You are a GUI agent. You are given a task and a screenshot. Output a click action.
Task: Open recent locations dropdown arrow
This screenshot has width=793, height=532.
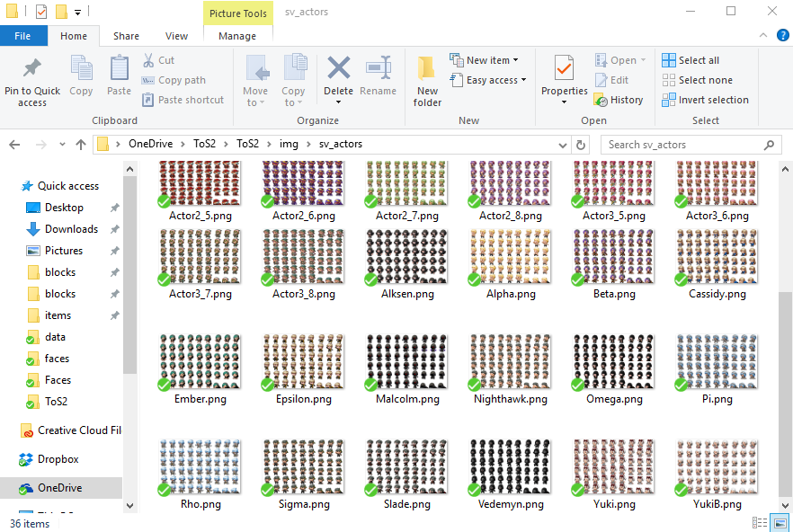coord(62,145)
